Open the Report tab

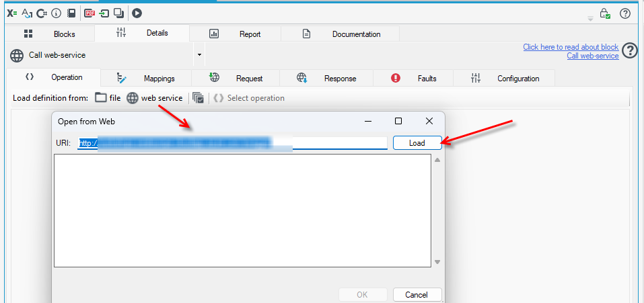click(x=236, y=34)
